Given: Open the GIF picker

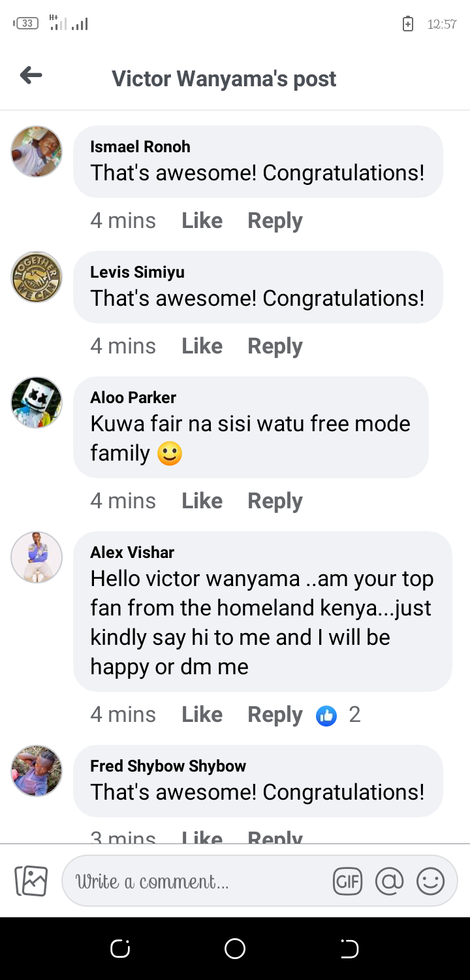Looking at the screenshot, I should pos(347,881).
